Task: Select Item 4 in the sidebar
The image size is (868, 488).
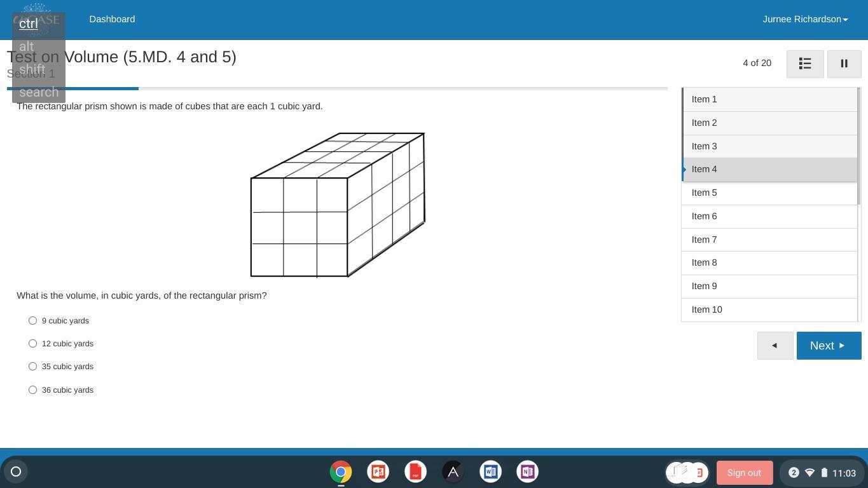Action: pos(769,170)
